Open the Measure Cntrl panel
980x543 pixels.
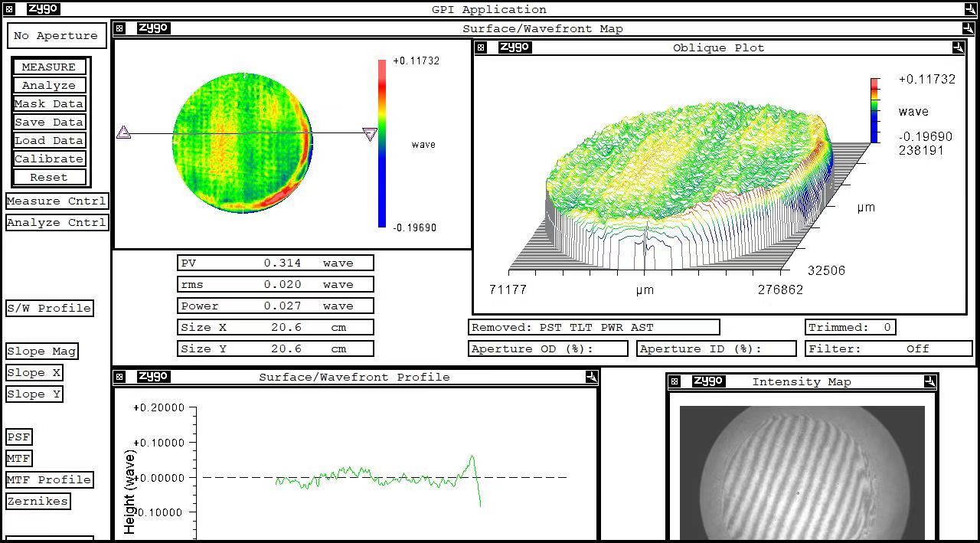pos(56,201)
